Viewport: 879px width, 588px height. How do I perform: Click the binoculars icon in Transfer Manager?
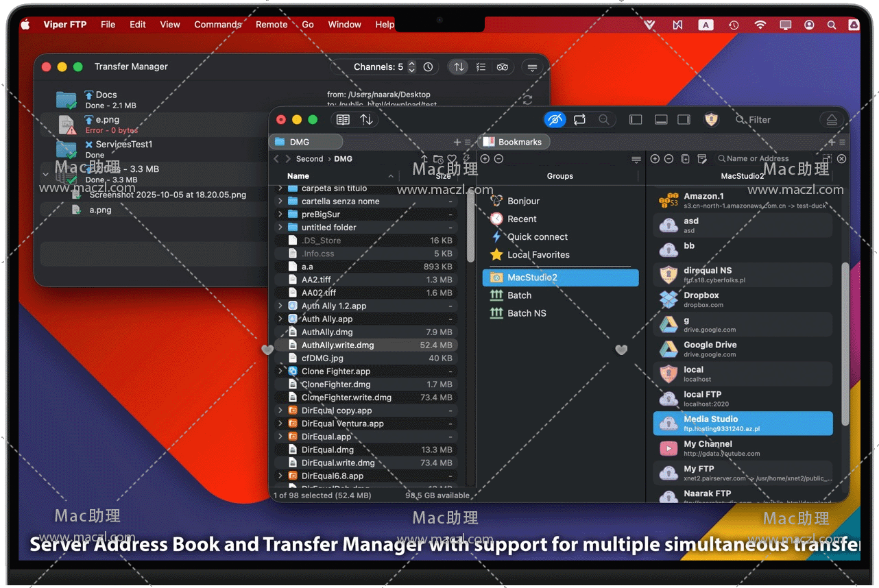click(x=503, y=67)
